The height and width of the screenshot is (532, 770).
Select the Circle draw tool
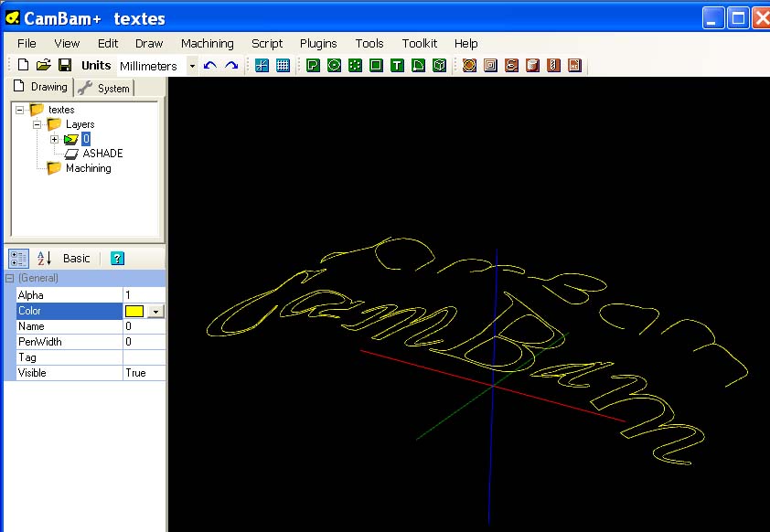(x=334, y=65)
